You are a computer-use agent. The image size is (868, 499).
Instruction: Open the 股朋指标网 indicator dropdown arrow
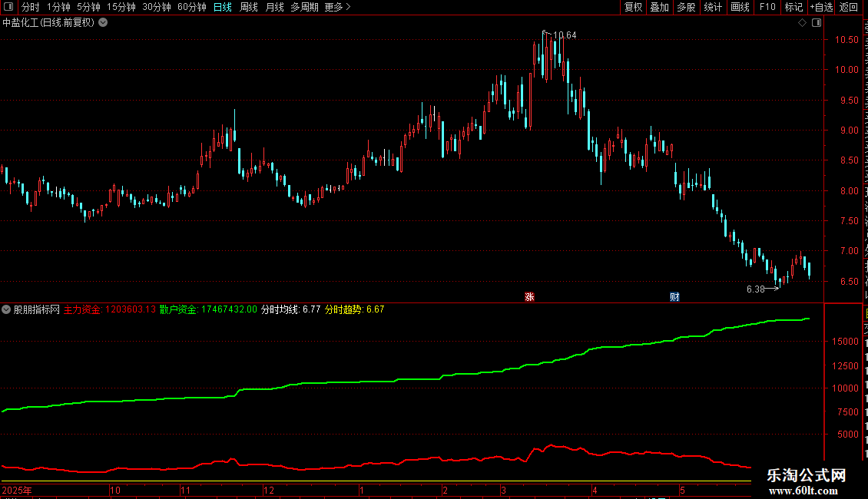click(x=6, y=310)
